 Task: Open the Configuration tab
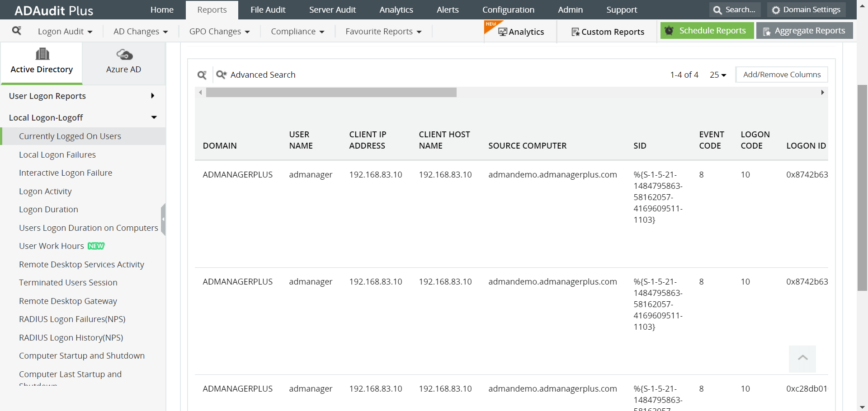pos(508,10)
